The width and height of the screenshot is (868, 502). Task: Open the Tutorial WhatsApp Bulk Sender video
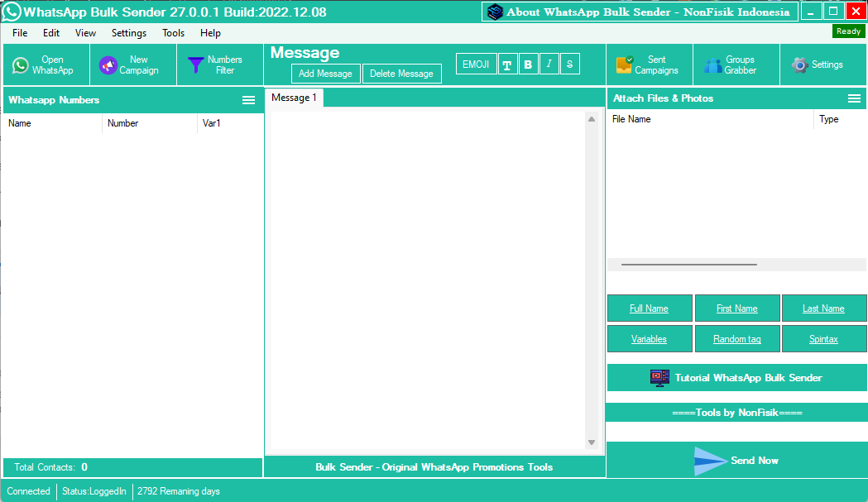pyautogui.click(x=659, y=378)
